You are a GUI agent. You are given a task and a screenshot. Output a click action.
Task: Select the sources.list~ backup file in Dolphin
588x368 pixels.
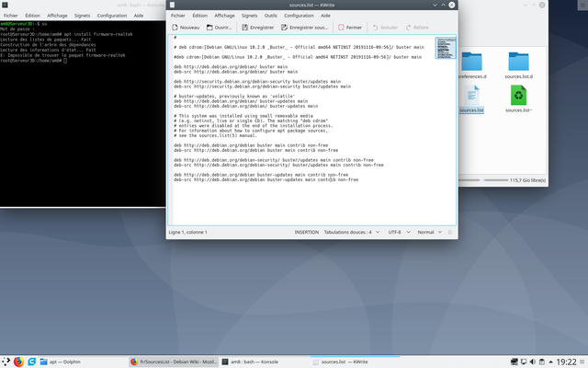(x=518, y=98)
